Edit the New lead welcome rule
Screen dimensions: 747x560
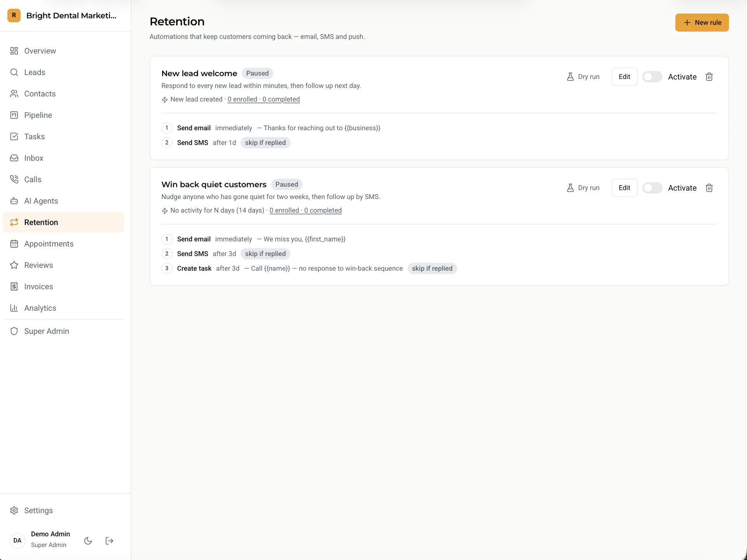pyautogui.click(x=624, y=77)
